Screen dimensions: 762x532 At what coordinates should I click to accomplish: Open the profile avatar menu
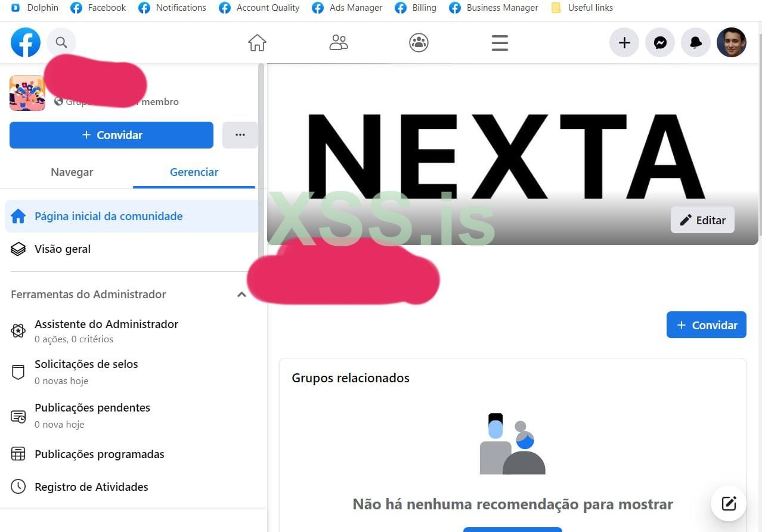click(x=732, y=42)
